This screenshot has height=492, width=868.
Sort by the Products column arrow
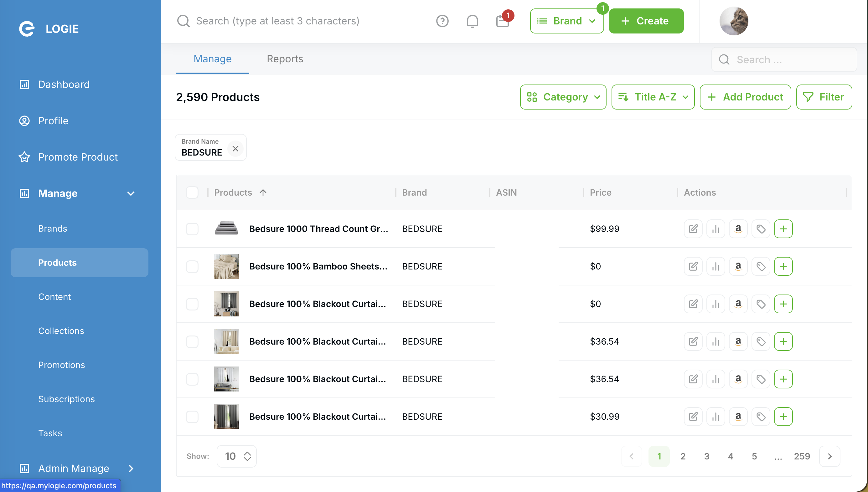pos(263,192)
